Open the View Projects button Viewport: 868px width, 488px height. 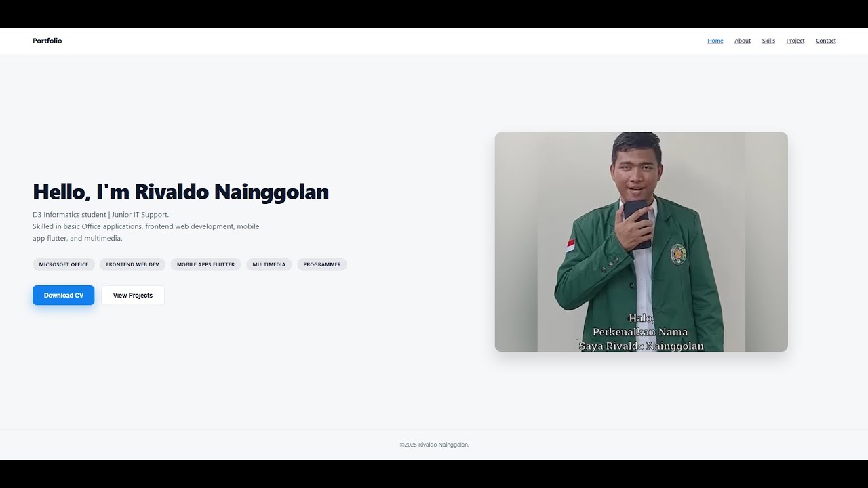[x=133, y=296]
